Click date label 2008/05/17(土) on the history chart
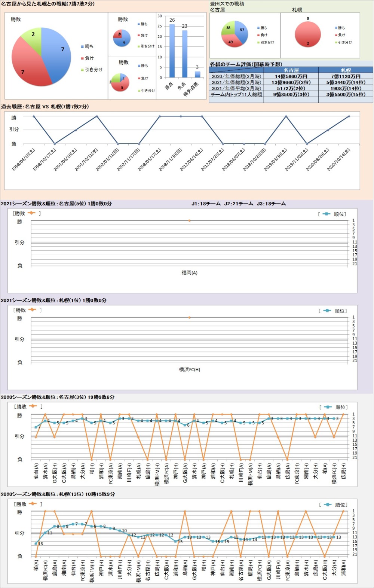This screenshot has width=374, height=588. pyautogui.click(x=149, y=160)
